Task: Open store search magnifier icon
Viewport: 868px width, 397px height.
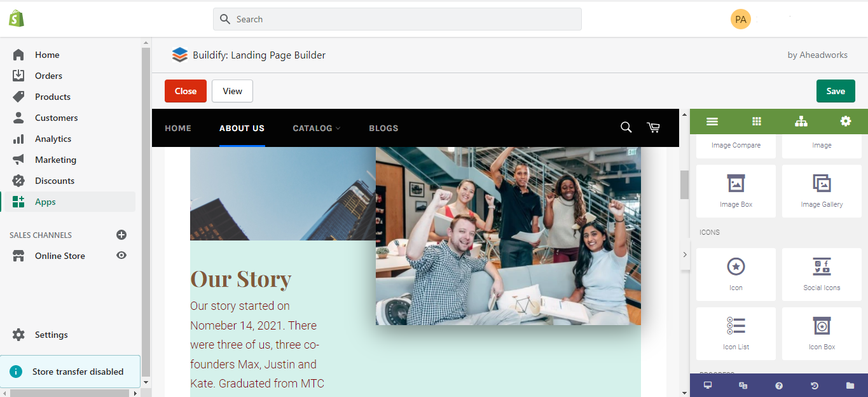Action: [626, 127]
